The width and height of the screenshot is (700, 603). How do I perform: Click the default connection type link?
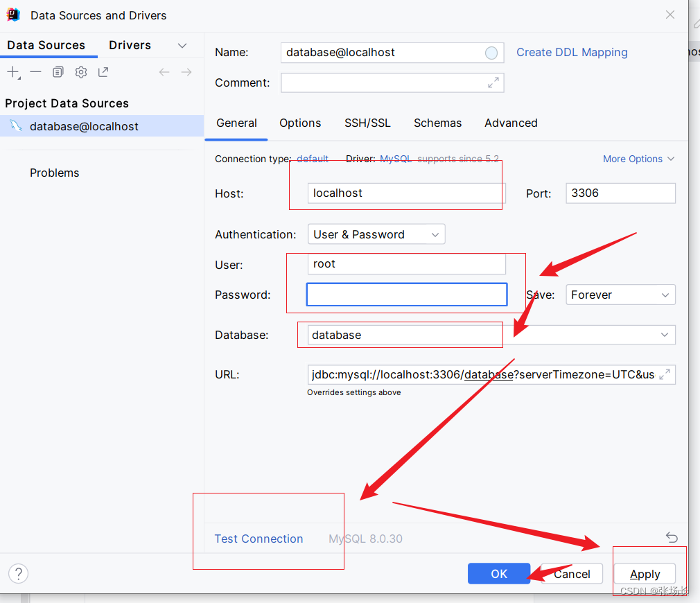[313, 159]
